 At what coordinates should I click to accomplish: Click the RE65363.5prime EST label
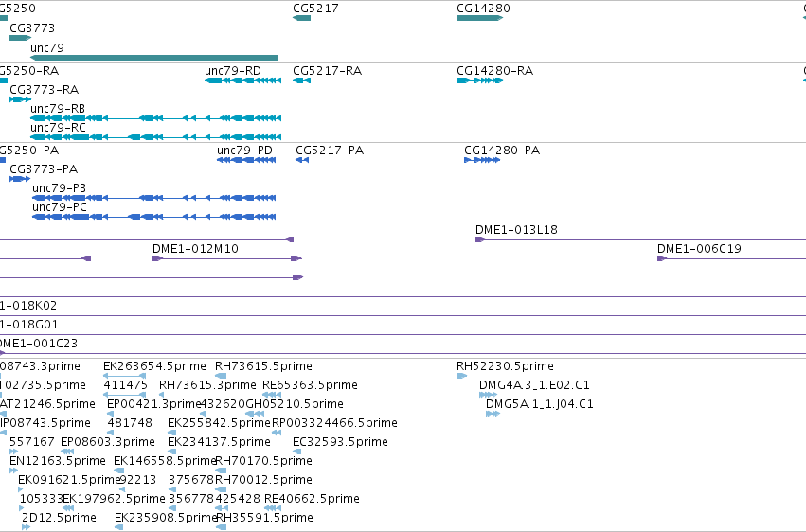tap(310, 385)
